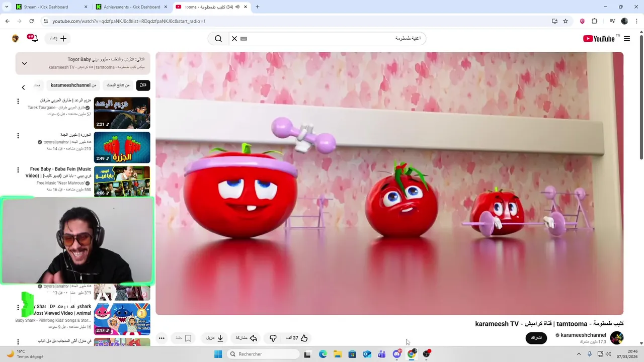The height and width of the screenshot is (362, 644).
Task: Show more filter chips with the arrow
Action: tap(23, 87)
